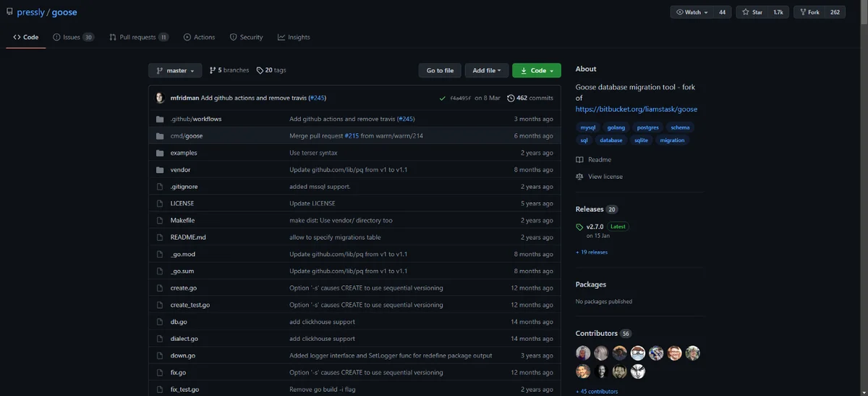Image resolution: width=868 pixels, height=396 pixels.
Task: View the 5 branches link
Action: 229,70
